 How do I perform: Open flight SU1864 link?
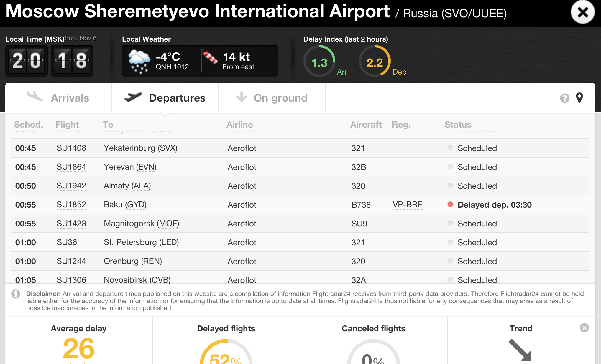[x=71, y=167]
